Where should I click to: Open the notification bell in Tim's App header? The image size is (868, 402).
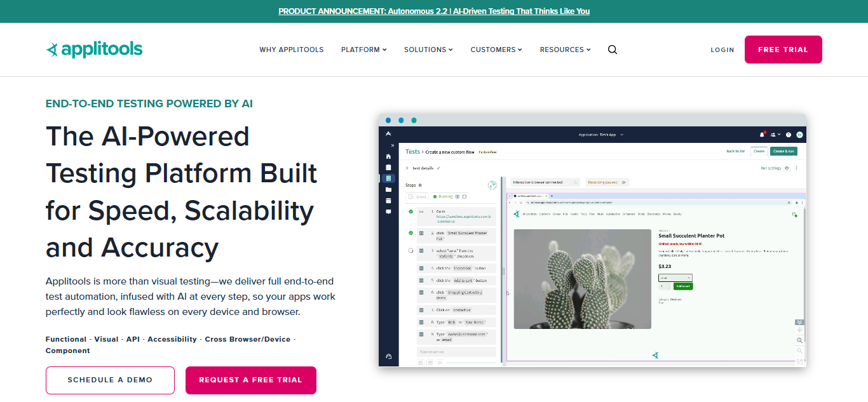tap(762, 134)
